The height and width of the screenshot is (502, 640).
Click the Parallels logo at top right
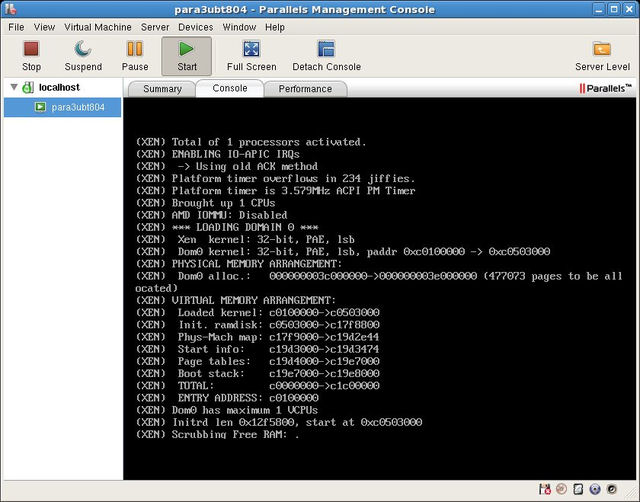pos(605,88)
